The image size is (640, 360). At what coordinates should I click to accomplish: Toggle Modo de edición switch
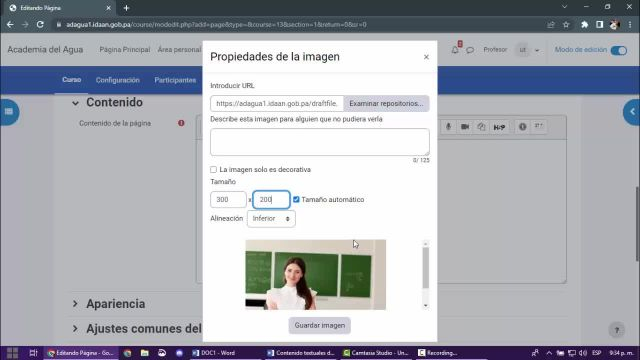tap(619, 50)
